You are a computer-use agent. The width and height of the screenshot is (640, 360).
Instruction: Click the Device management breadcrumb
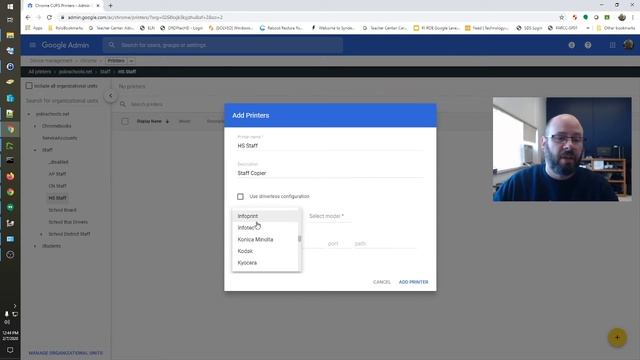[51, 60]
